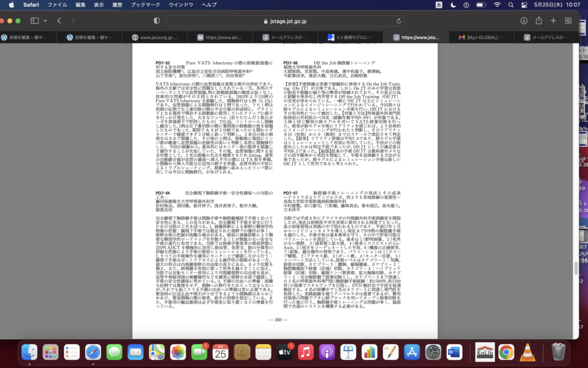The height and width of the screenshot is (368, 588).
Task: Open a new tab with plus button
Action: click(x=553, y=21)
